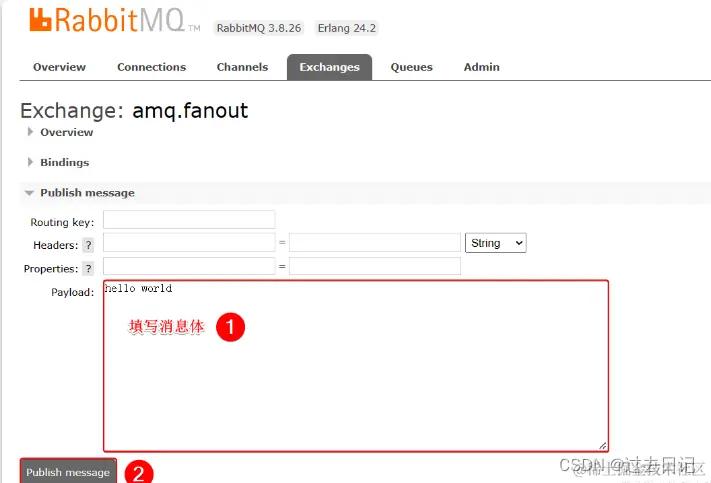Click the Payload label

(x=73, y=292)
